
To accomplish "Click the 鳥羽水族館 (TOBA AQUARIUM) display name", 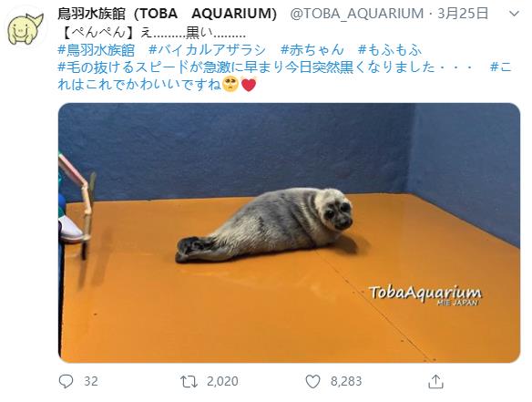I will tap(168, 14).
